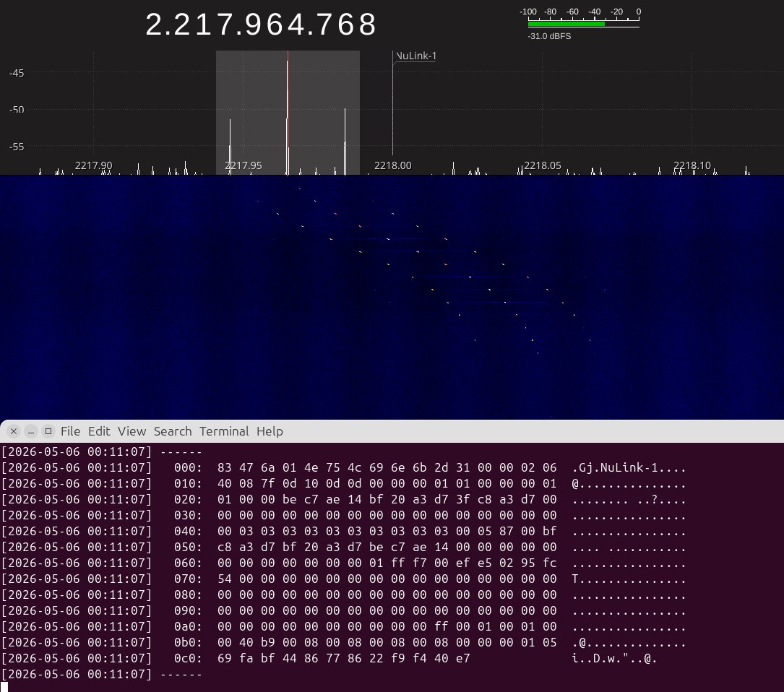Maximize the terminal window

pyautogui.click(x=48, y=431)
